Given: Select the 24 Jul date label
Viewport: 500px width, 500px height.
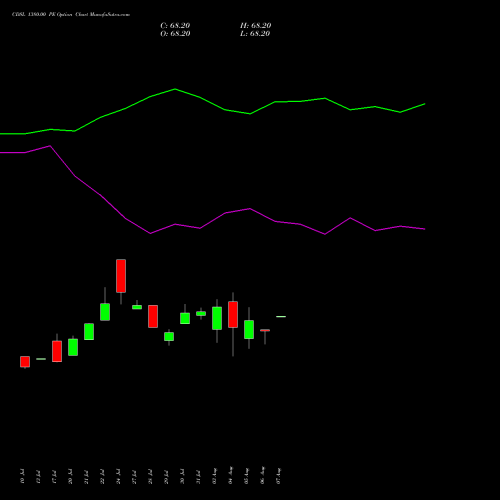Looking at the screenshot, I should pos(118,476).
